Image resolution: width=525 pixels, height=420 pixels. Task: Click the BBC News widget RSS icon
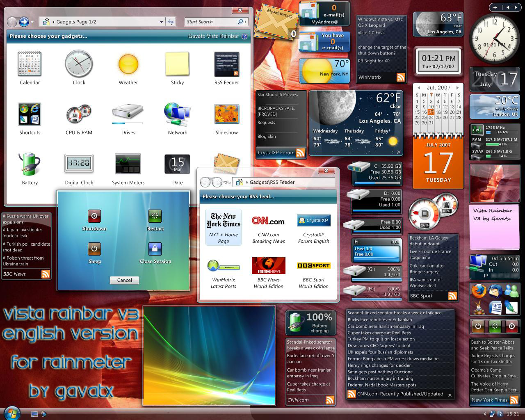click(46, 274)
